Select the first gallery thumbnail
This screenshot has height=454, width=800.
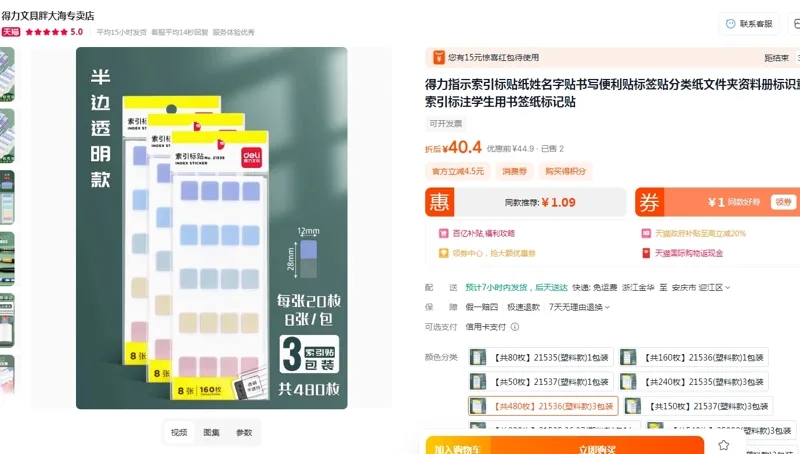pos(7,74)
